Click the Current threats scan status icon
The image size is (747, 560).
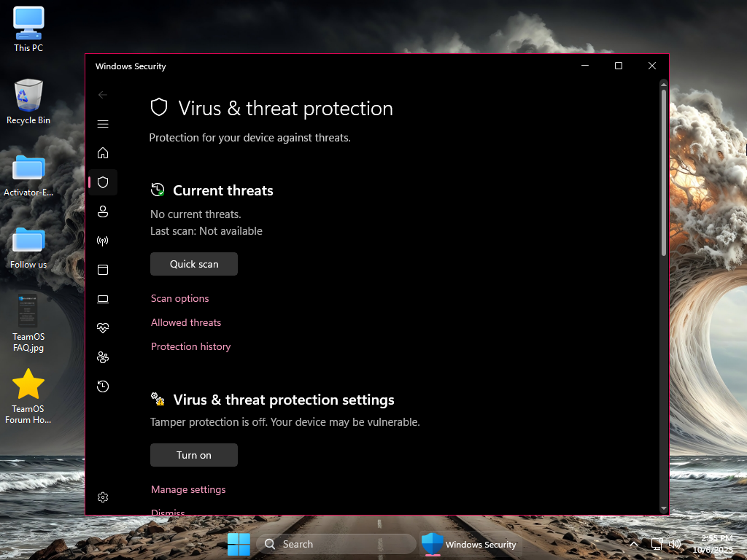[158, 190]
